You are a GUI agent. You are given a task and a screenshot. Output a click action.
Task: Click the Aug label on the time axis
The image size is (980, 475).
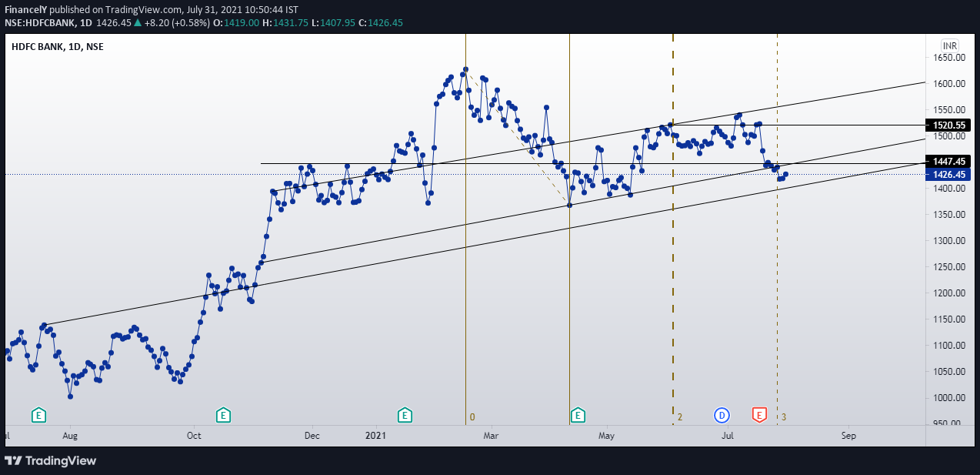click(x=69, y=436)
